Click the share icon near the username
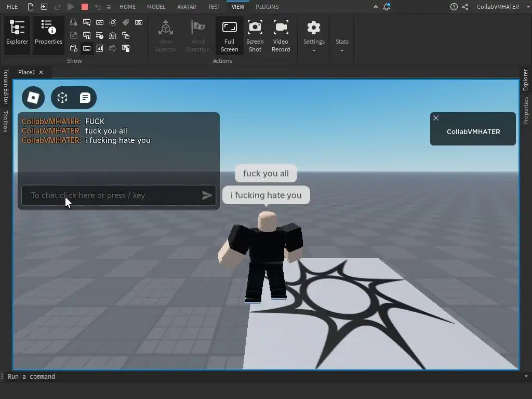Image resolution: width=532 pixels, height=399 pixels. (465, 6)
